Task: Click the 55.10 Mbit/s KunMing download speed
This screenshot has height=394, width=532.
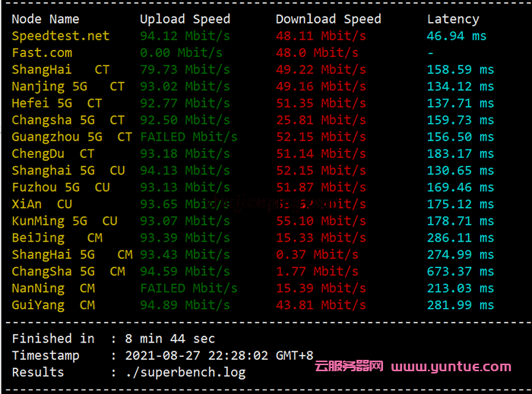Action: point(321,221)
